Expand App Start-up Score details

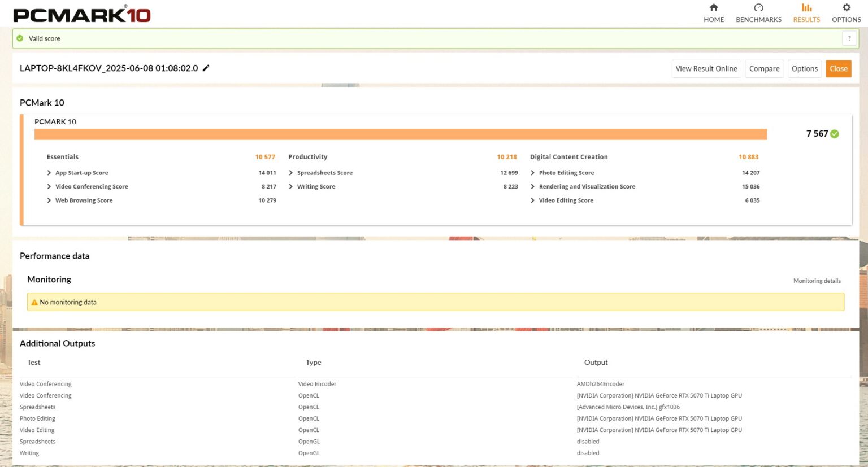click(49, 173)
